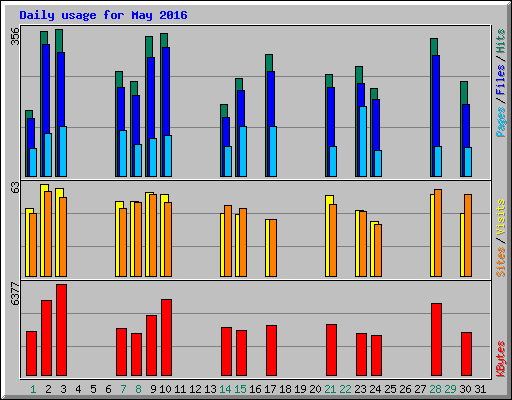Select the cyan Pages bar for day 14
The width and height of the screenshot is (512, 400).
coord(228,161)
